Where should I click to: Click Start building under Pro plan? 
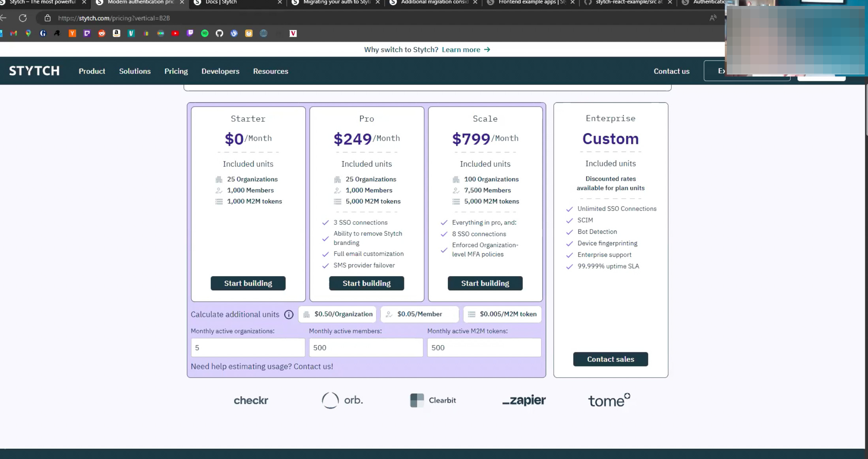tap(366, 283)
